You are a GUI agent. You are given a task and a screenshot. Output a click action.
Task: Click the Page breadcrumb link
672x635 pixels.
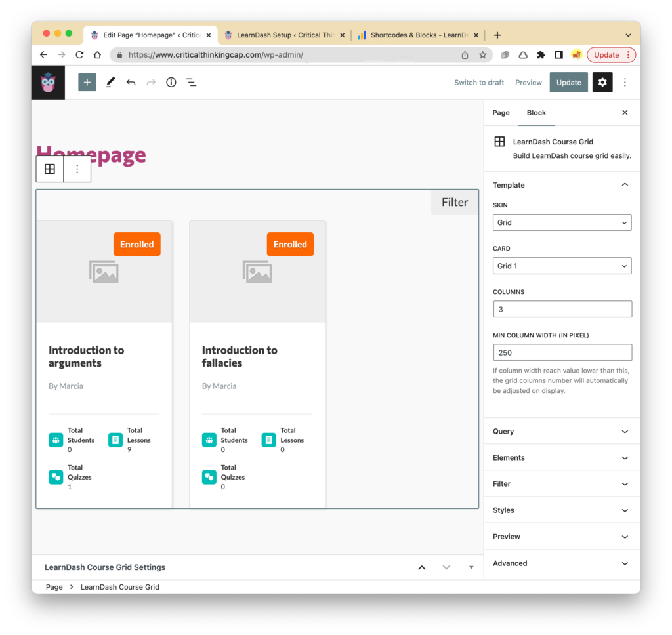tap(54, 586)
